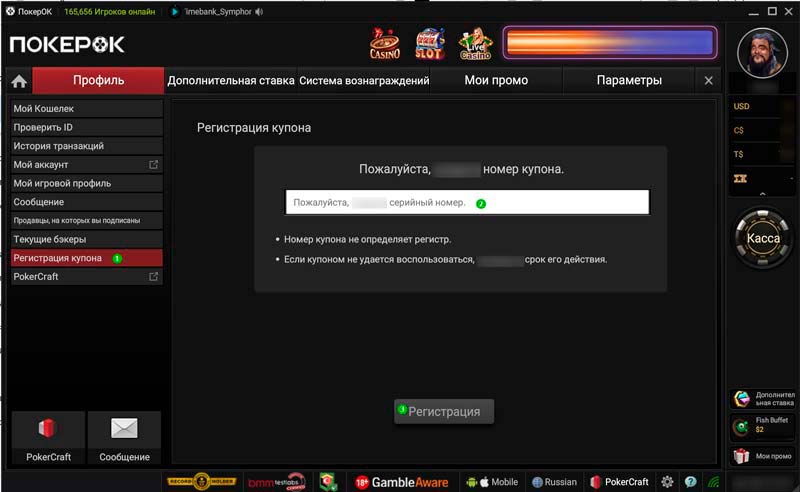Open Mobile app download link
This screenshot has width=800, height=492.
(492, 482)
